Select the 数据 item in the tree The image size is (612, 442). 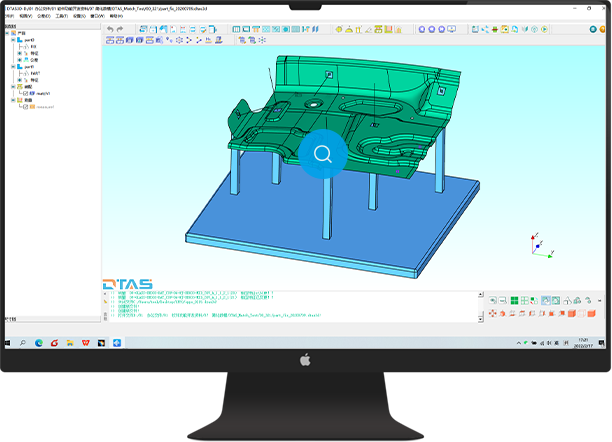pos(27,99)
